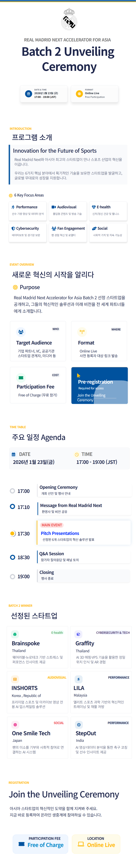This screenshot has height=868, width=136.
Task: Select the 18:30 Q&A Session timeline marker
Action: 12,557
